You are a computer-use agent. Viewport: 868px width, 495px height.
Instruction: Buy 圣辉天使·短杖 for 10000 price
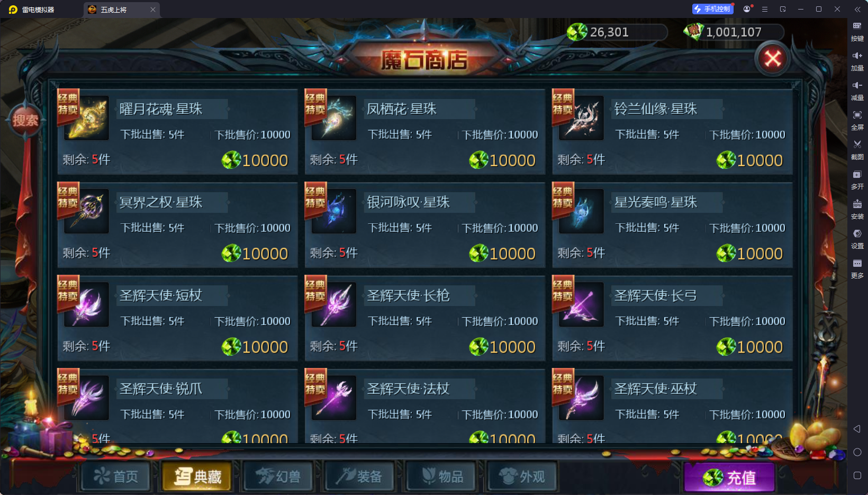pyautogui.click(x=255, y=347)
